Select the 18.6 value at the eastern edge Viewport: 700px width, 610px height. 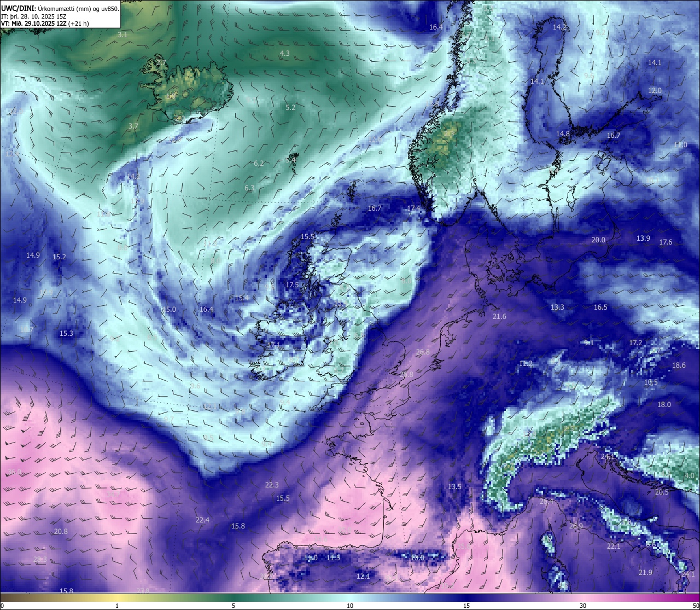pyautogui.click(x=679, y=365)
